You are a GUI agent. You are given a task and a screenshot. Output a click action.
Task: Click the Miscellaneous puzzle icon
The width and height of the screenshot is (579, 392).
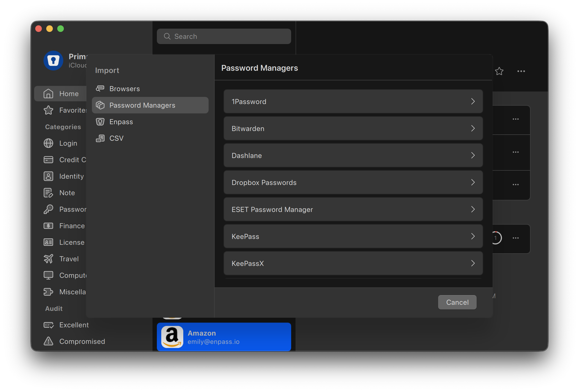coord(48,292)
